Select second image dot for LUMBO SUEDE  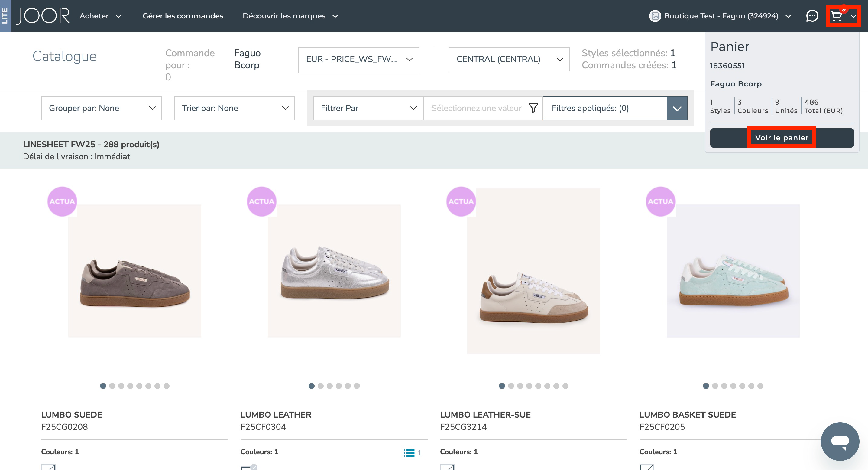tap(112, 386)
